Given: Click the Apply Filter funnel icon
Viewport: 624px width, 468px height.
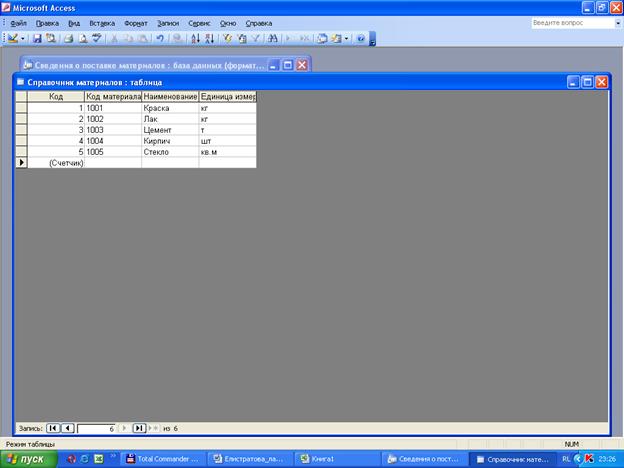Looking at the screenshot, I should coord(256,38).
